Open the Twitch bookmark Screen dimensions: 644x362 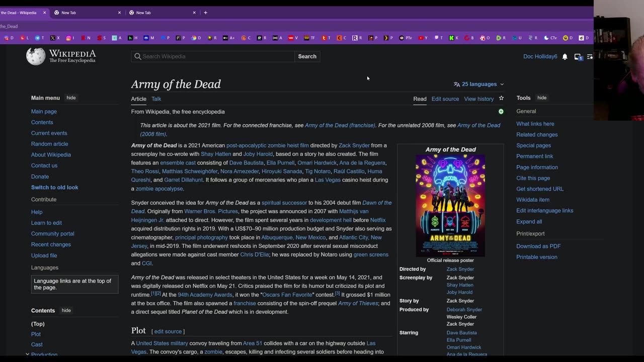point(439,38)
